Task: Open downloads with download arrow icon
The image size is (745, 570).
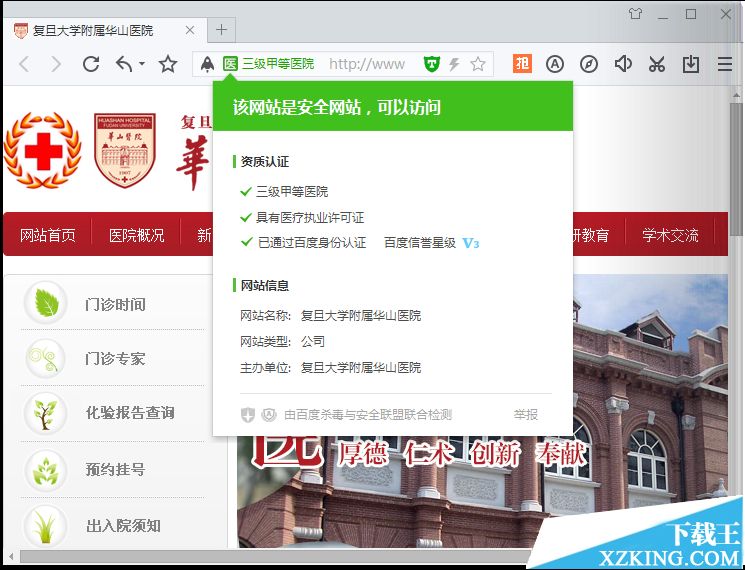Action: [690, 64]
